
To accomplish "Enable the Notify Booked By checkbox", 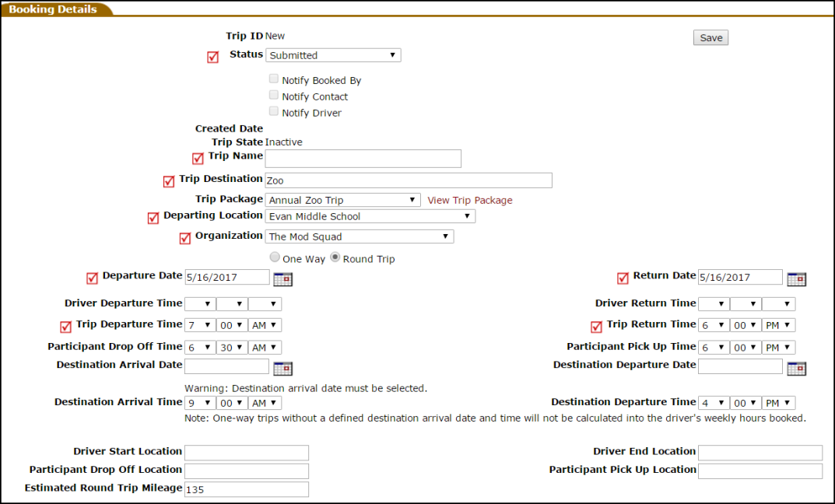I will point(274,79).
